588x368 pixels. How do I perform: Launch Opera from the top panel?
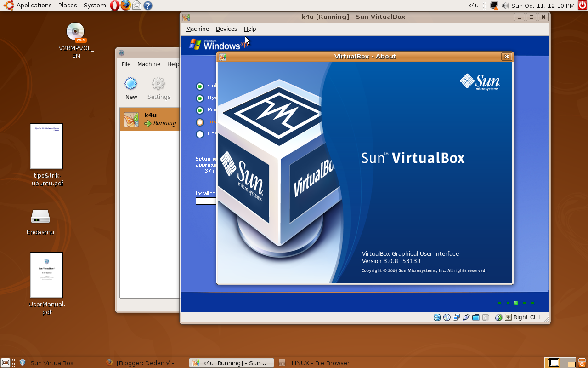(x=115, y=6)
